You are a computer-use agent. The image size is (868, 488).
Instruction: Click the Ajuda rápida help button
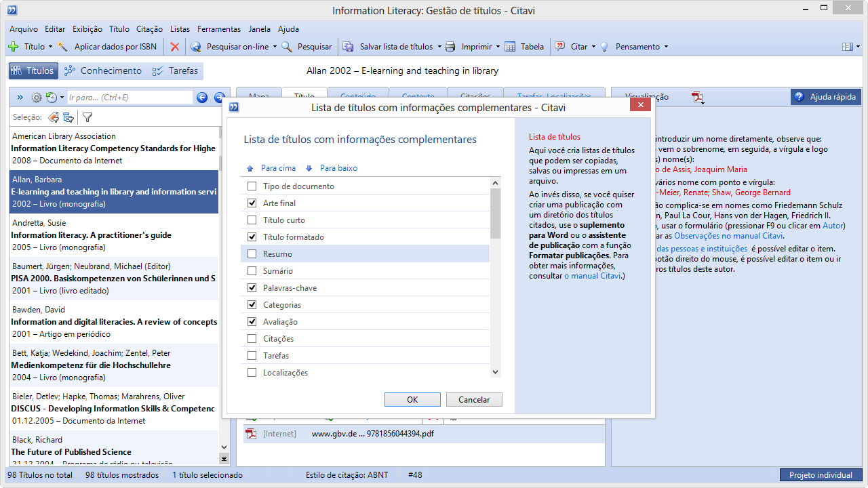click(826, 97)
